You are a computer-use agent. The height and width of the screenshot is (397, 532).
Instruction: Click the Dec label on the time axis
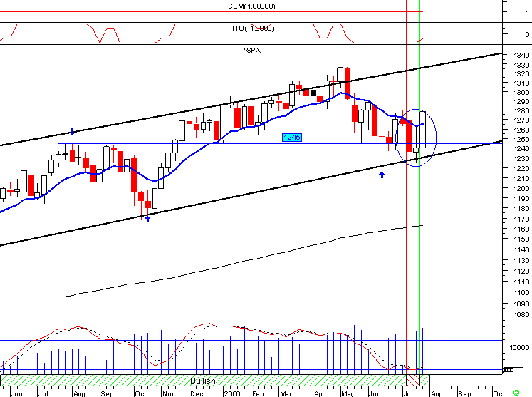[x=197, y=393]
